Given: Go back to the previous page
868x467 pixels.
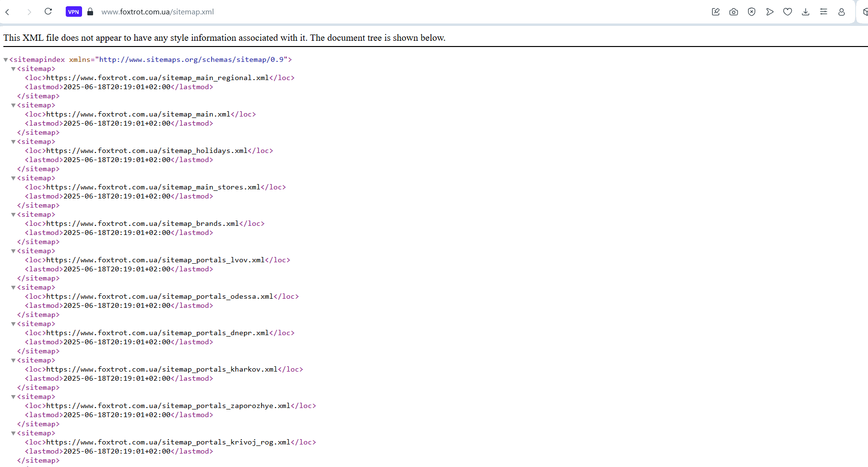Looking at the screenshot, I should [x=7, y=12].
